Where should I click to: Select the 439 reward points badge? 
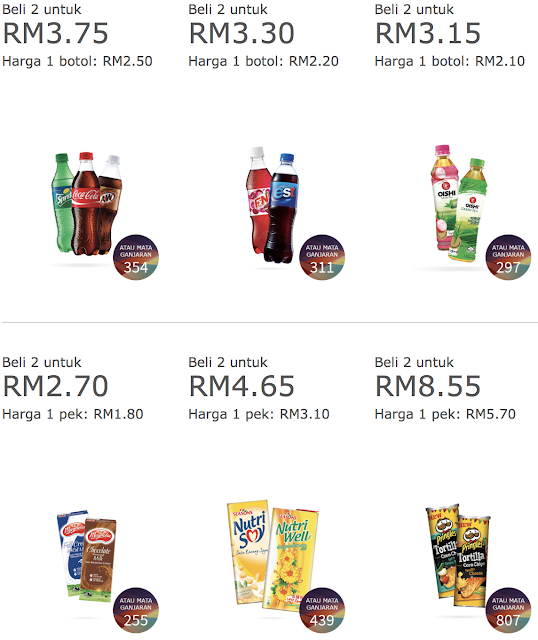pyautogui.click(x=322, y=610)
